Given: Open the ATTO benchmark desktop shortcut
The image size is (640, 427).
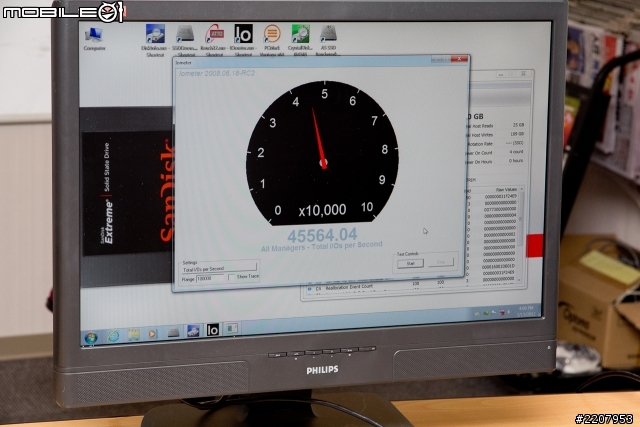Looking at the screenshot, I should [214, 40].
